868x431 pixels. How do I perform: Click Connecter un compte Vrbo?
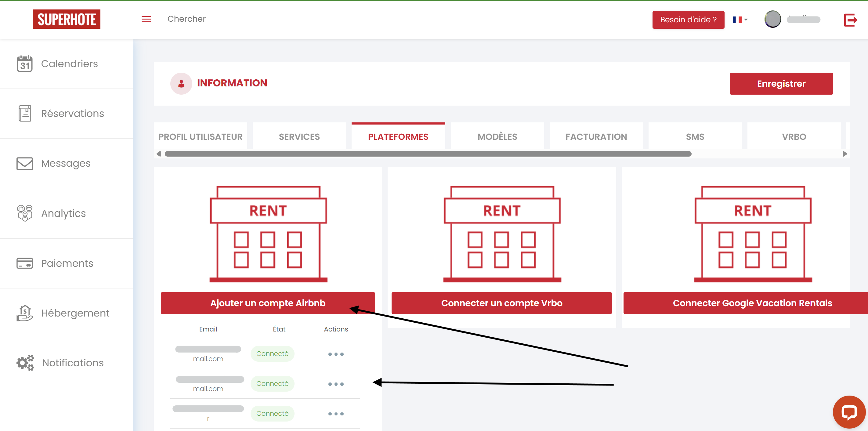[x=501, y=303]
